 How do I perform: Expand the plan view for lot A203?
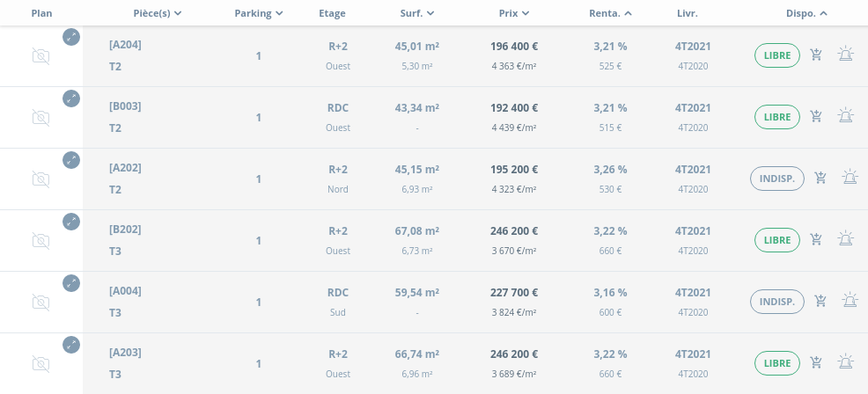tap(71, 345)
